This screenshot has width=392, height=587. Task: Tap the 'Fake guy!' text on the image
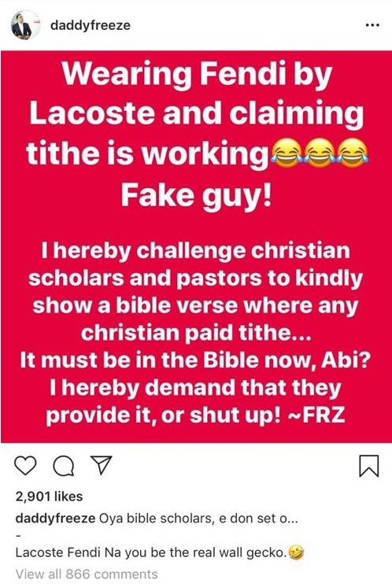coord(196,196)
